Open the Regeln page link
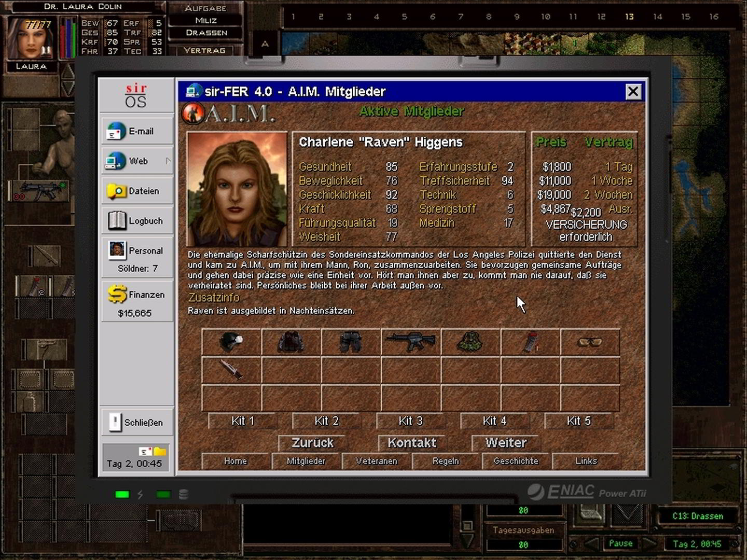Image resolution: width=747 pixels, height=560 pixels. (446, 461)
